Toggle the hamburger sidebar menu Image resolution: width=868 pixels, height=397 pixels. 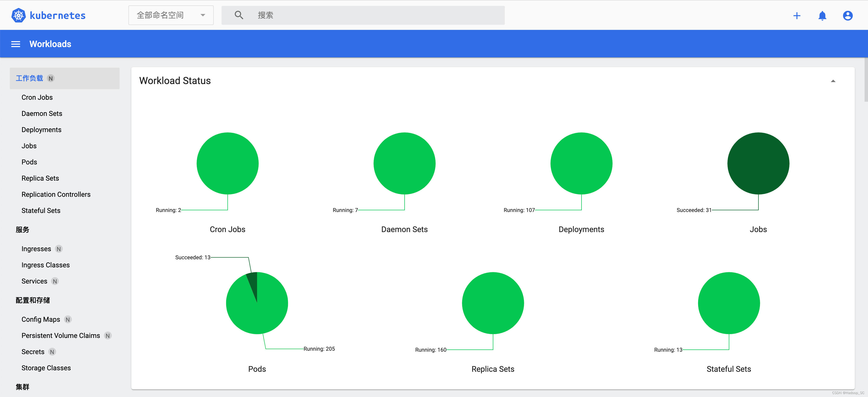[x=15, y=44]
